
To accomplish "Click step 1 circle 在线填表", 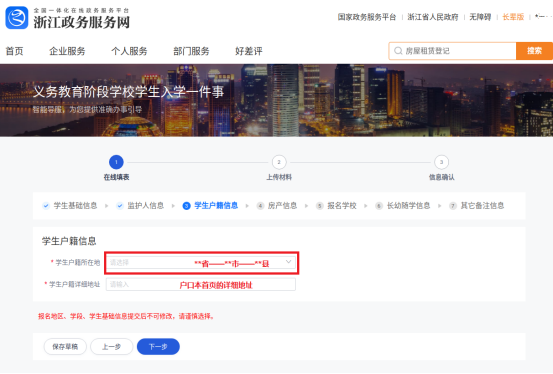I will [x=116, y=162].
